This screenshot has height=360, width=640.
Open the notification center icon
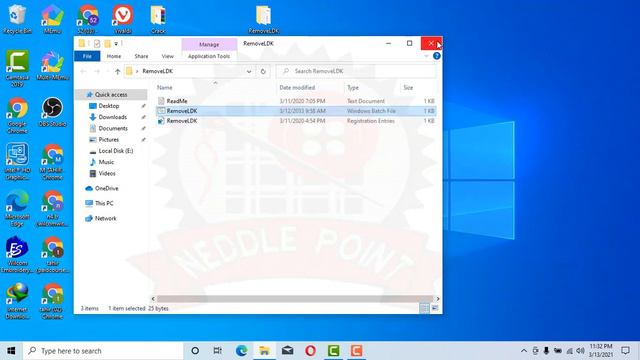pyautogui.click(x=625, y=351)
